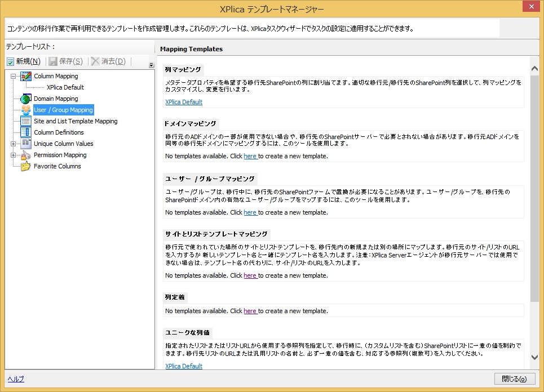The image size is (544, 392).
Task: Select Site and List Template Mapping
Action: coord(76,121)
